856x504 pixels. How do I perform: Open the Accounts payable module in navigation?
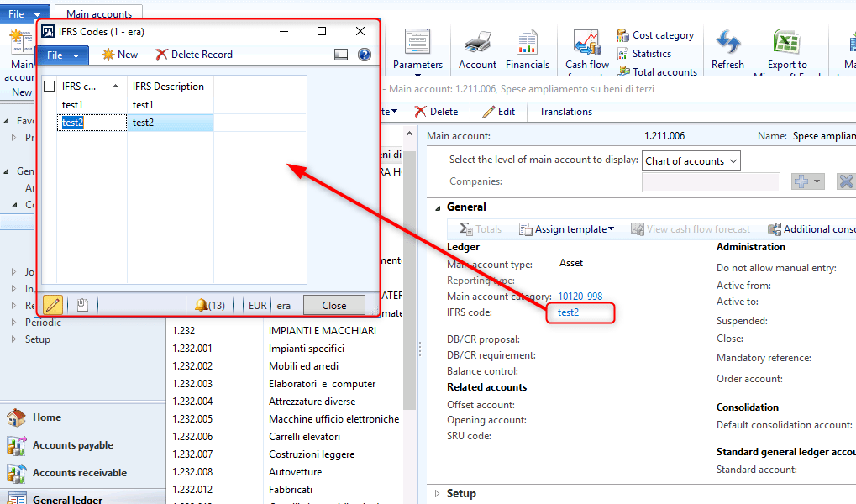[72, 445]
